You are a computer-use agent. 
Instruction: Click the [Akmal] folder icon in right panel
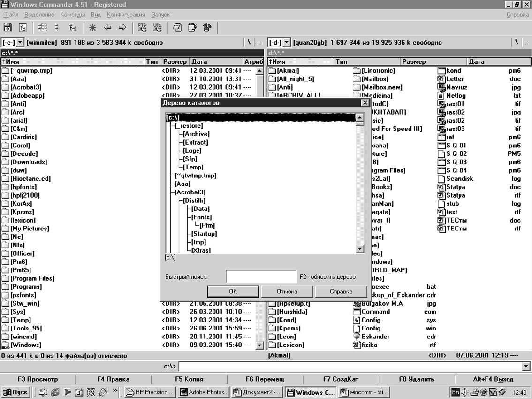pos(272,70)
